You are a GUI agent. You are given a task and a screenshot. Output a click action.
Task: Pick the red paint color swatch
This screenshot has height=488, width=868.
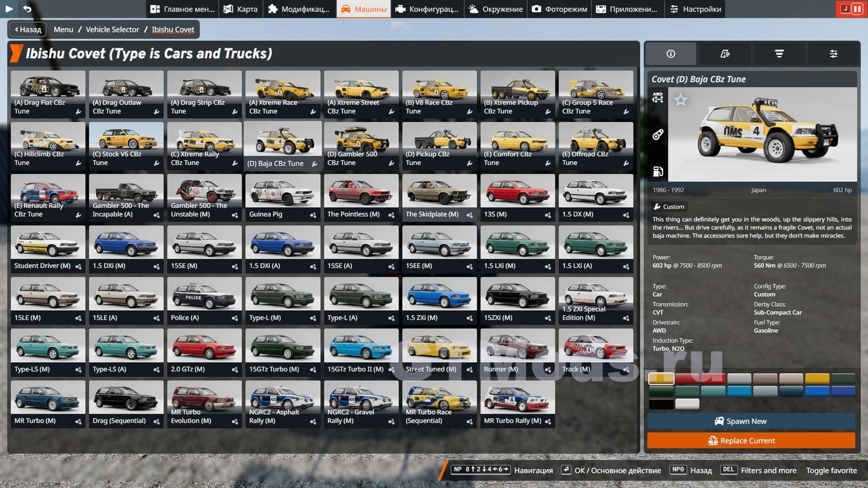tap(700, 379)
